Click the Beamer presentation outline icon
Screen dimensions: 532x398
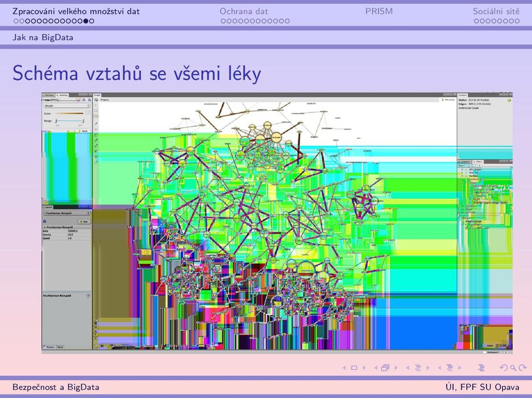482,368
